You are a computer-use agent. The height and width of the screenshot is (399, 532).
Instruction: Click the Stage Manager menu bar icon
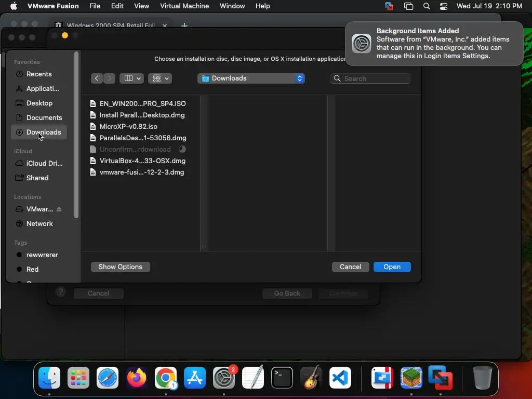click(408, 6)
